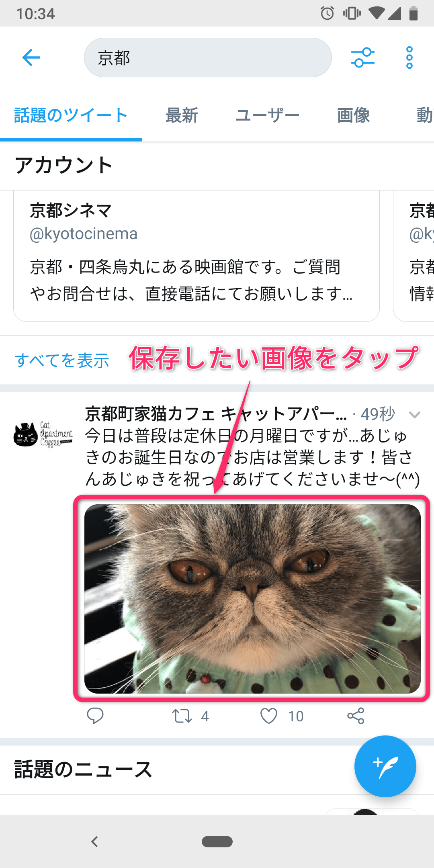This screenshot has height=868, width=434.
Task: Like the tweet with heart icon
Action: [268, 716]
